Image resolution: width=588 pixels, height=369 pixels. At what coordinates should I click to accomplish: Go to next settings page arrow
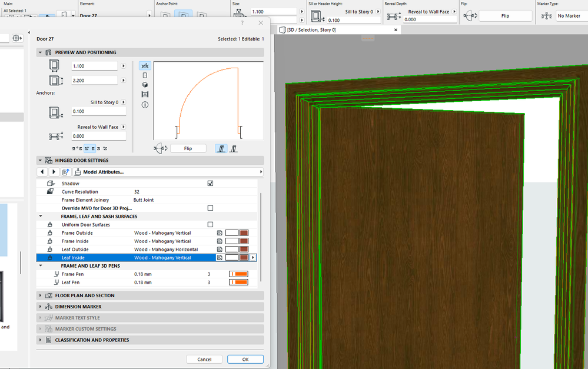pyautogui.click(x=54, y=172)
